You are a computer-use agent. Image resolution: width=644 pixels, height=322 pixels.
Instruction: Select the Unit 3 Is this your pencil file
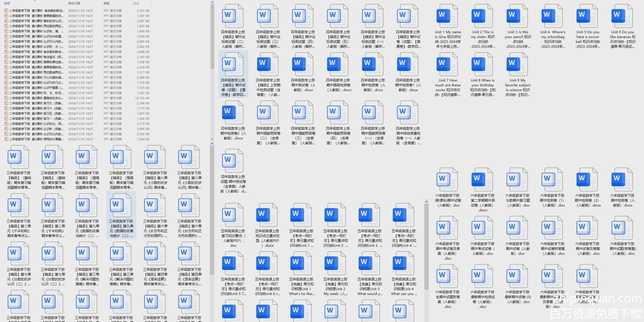pos(517,26)
